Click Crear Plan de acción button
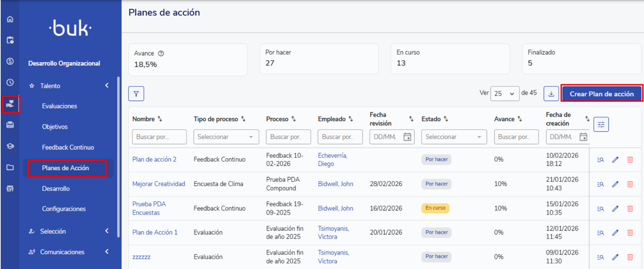This screenshot has width=644, height=269. (x=602, y=94)
